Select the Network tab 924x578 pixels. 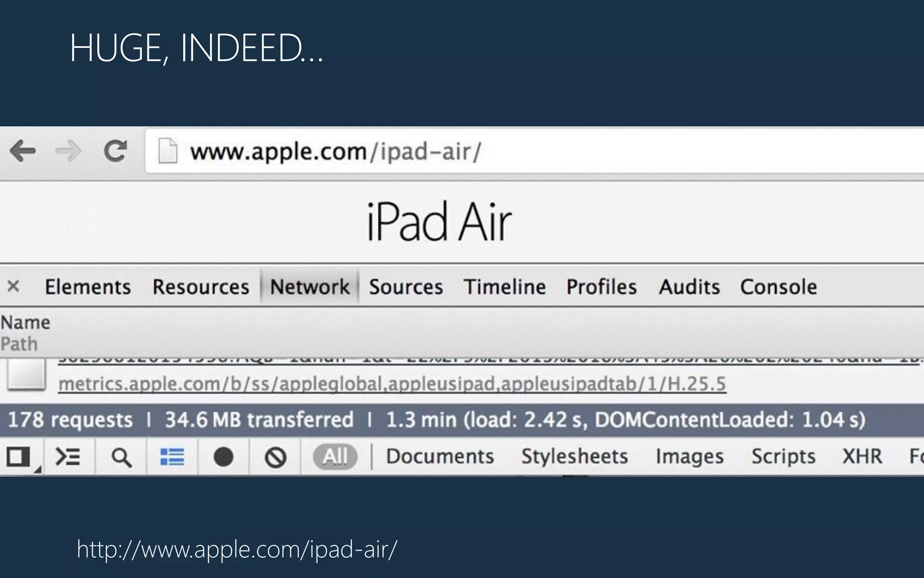click(310, 287)
